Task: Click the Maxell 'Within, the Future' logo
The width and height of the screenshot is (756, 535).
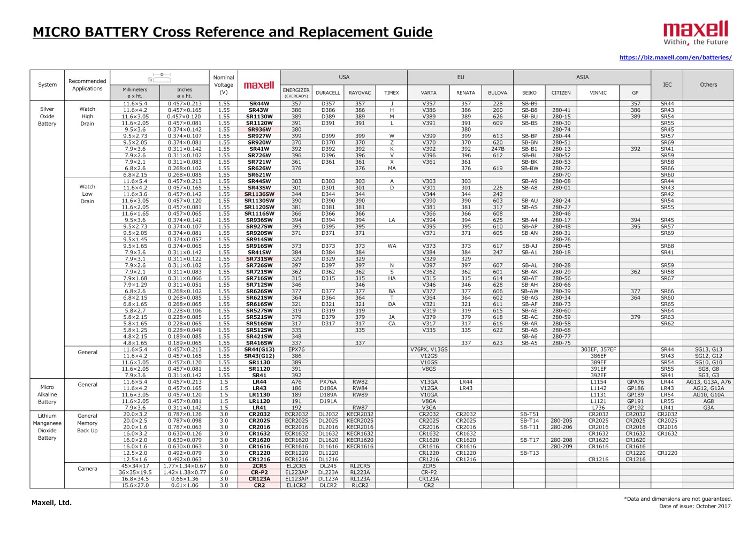Action: pyautogui.click(x=696, y=33)
